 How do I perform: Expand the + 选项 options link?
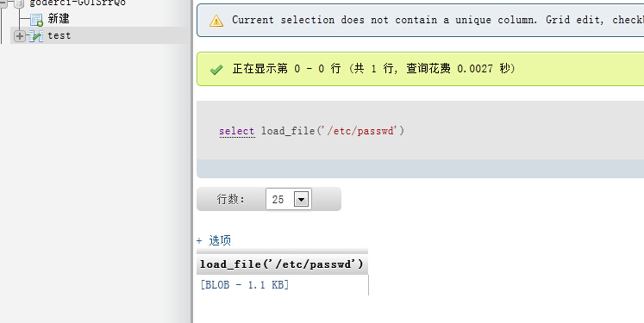pos(214,240)
